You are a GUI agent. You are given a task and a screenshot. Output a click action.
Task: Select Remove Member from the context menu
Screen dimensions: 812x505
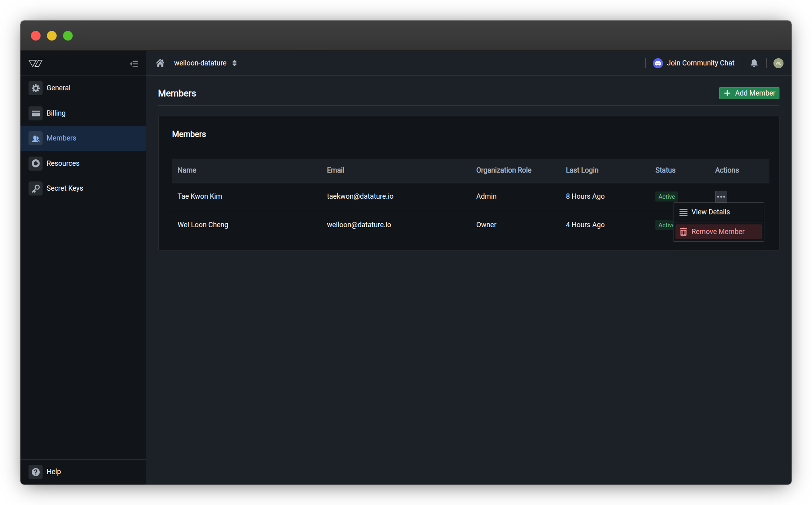coord(717,232)
